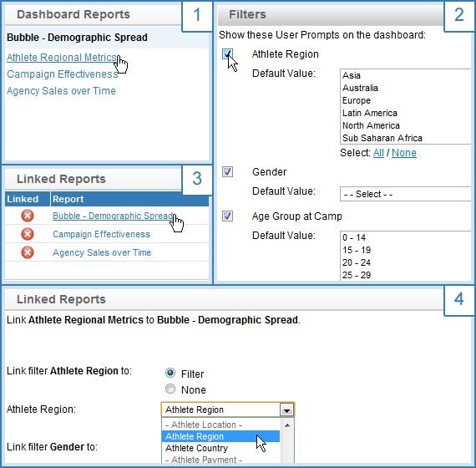Viewport: 476px width, 468px height.
Task: Click red X icon beside Agency Sales over Time
Action: [28, 252]
